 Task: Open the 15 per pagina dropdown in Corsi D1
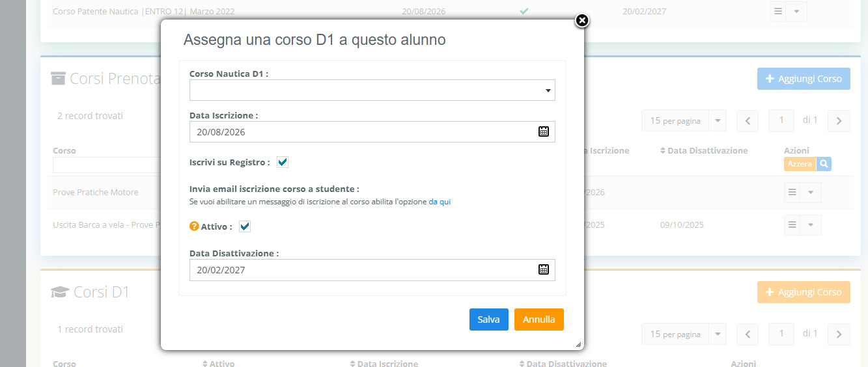pos(684,334)
